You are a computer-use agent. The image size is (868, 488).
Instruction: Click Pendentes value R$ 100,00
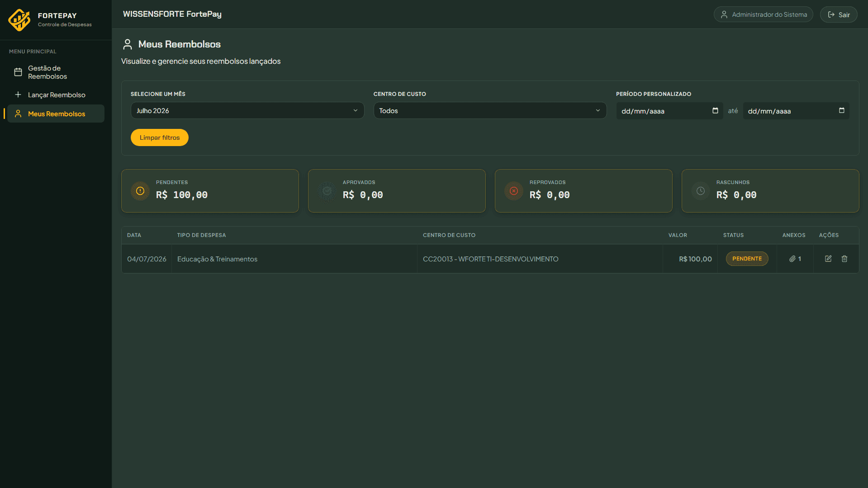point(182,195)
